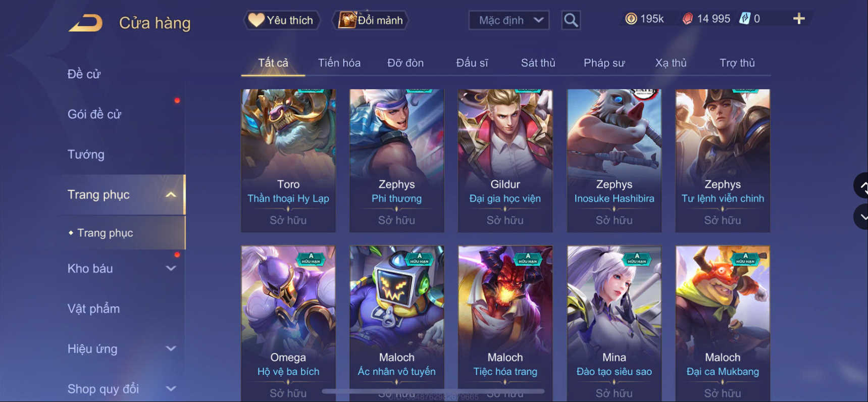Tap the golden back arrow icon
Screen dimensions: 868x402
click(86, 23)
